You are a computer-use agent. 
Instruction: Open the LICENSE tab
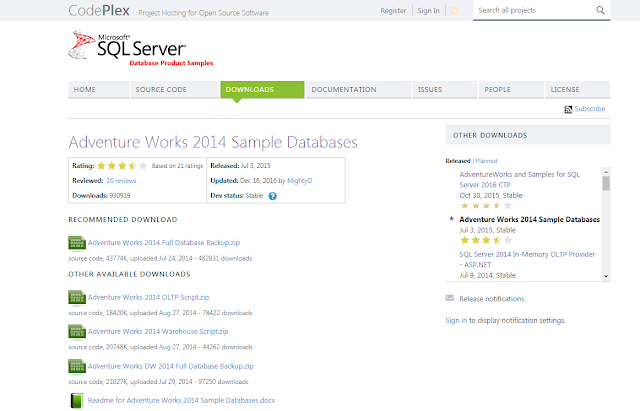point(578,89)
